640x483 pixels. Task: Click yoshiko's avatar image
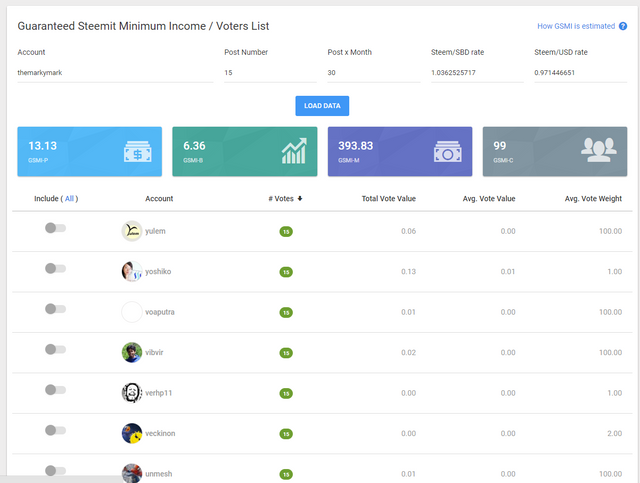pos(132,272)
